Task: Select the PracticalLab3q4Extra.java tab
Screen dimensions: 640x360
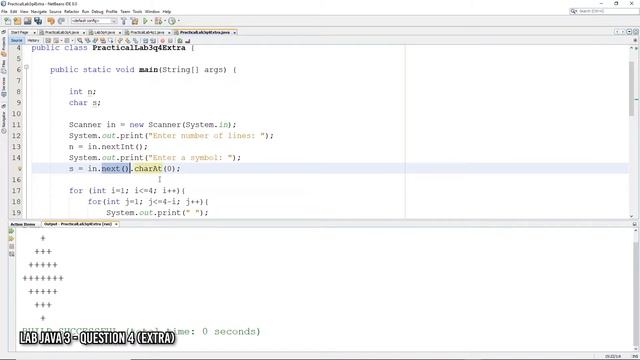Action: click(204, 32)
